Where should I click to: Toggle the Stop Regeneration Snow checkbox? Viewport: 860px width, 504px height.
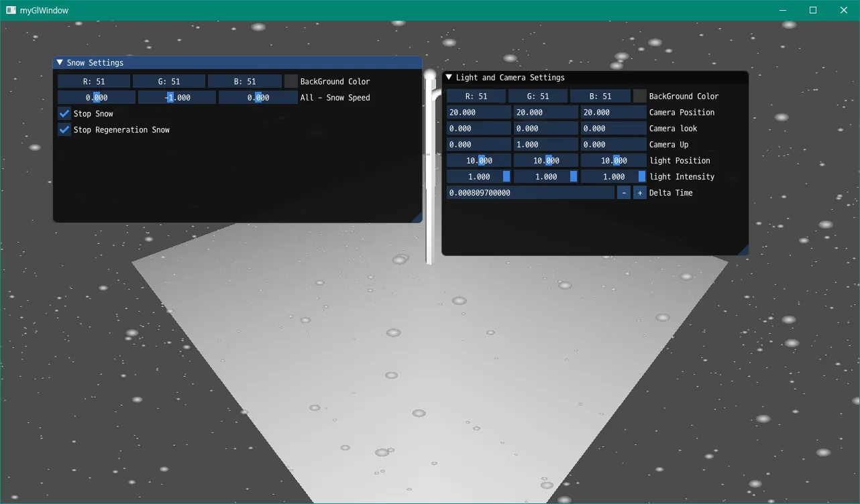[x=64, y=129]
